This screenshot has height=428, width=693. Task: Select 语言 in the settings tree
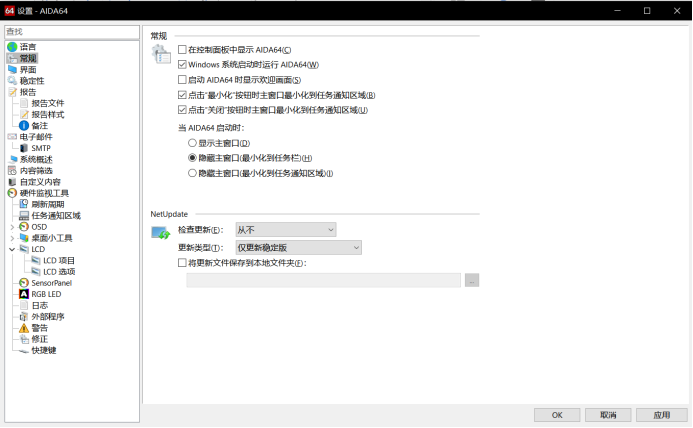pos(28,47)
